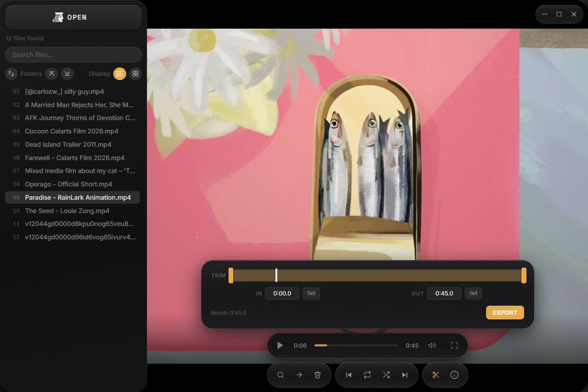Click the white playhead marker in trim bar
The image size is (588, 392).
276,275
